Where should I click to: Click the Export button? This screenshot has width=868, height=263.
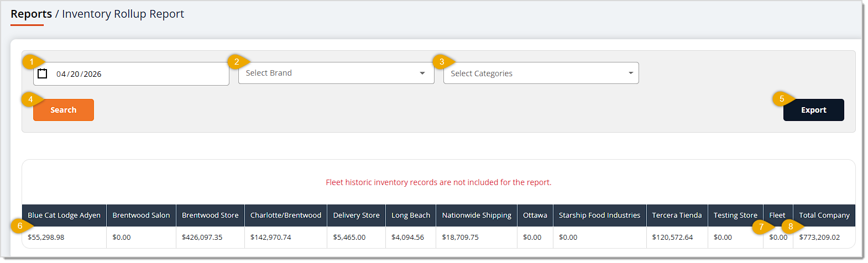814,110
